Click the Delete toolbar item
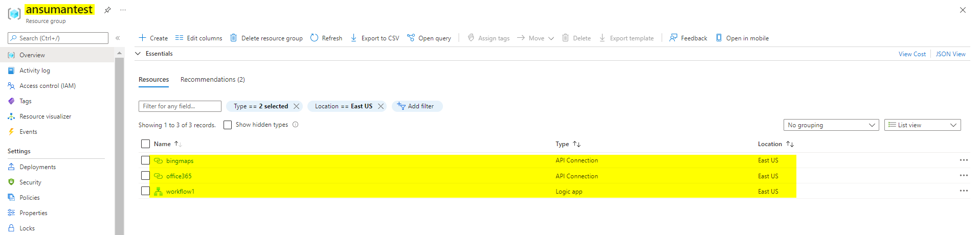The height and width of the screenshot is (235, 980). (576, 38)
